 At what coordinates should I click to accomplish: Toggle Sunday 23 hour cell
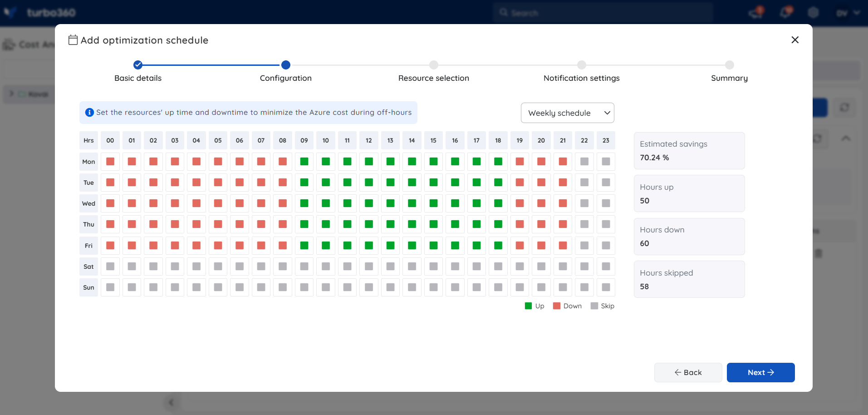[606, 287]
